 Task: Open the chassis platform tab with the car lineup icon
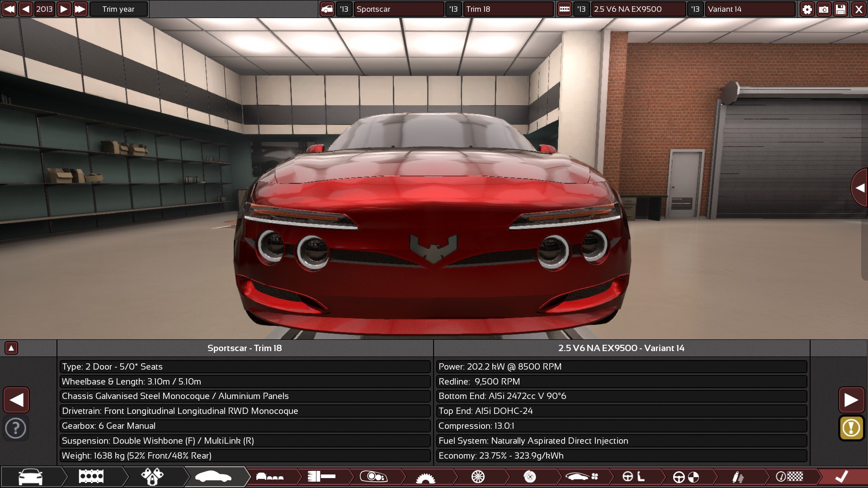tap(270, 477)
